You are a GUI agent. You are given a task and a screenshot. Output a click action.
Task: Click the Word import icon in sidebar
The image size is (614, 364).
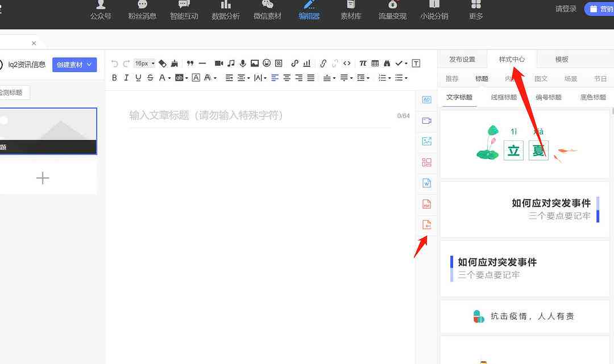(426, 183)
